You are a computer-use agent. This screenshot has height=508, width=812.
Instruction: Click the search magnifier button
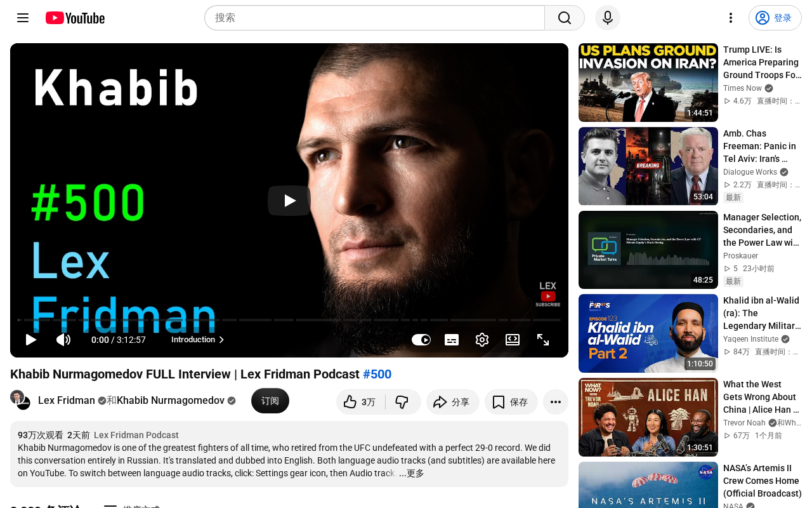(x=565, y=18)
